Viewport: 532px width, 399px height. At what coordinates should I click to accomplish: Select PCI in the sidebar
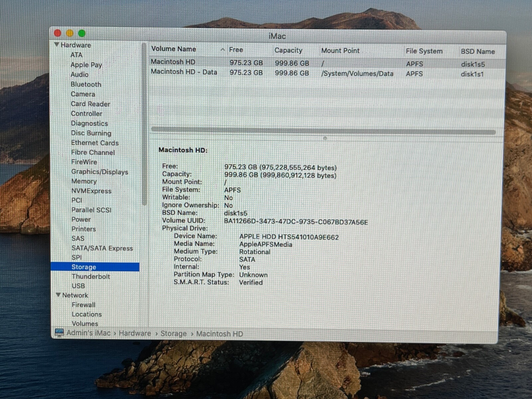pos(76,200)
